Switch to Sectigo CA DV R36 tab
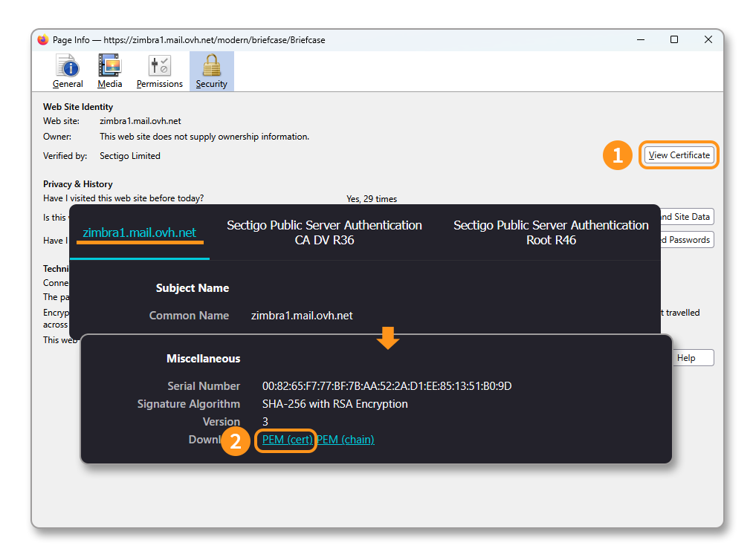The width and height of the screenshot is (753, 560). point(324,232)
